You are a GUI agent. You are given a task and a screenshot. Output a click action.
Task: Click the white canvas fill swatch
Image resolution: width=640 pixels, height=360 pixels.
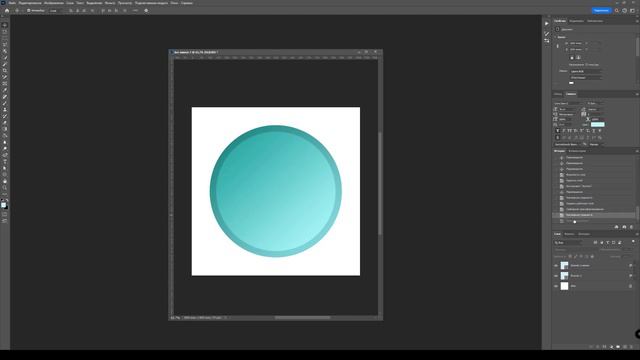click(x=571, y=83)
